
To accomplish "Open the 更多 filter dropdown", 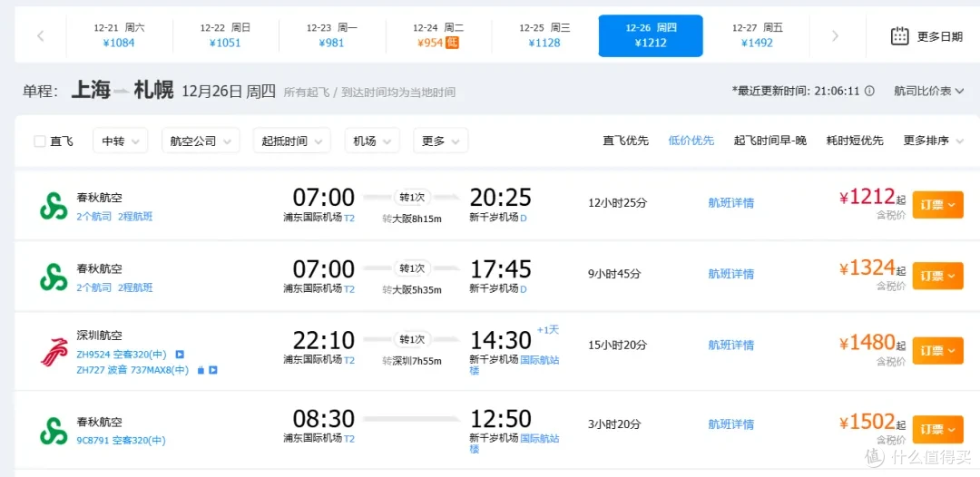I will [x=441, y=141].
